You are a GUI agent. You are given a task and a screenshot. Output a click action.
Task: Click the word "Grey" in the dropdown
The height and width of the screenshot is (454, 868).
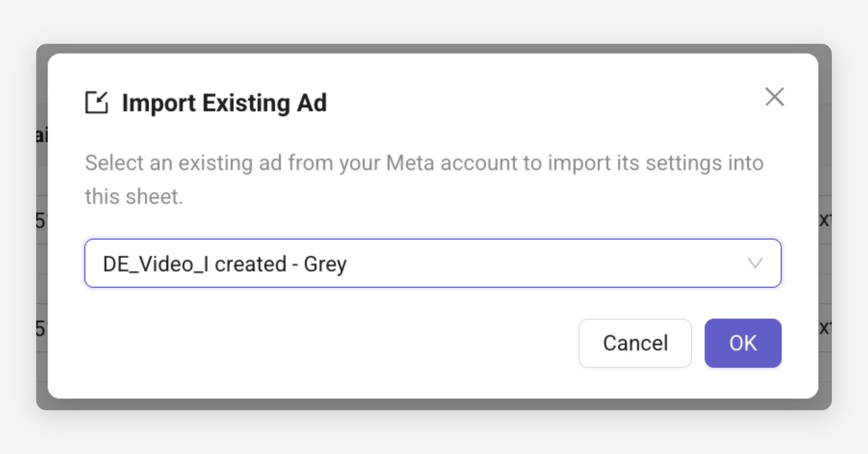point(325,264)
